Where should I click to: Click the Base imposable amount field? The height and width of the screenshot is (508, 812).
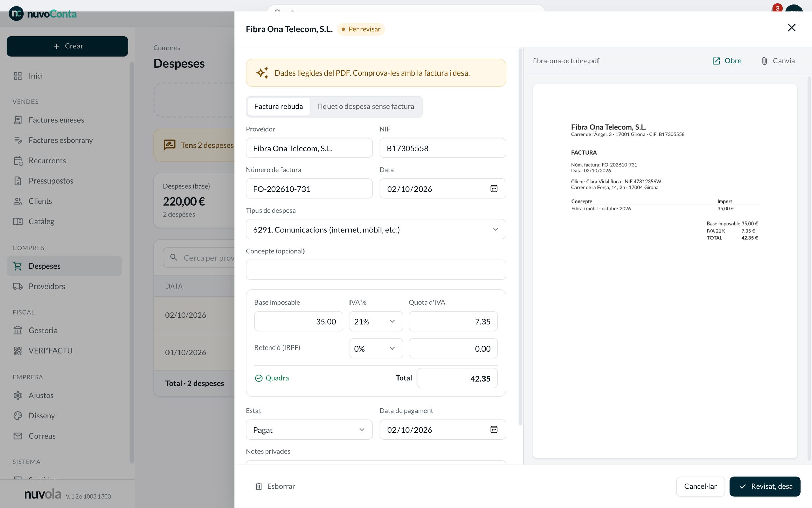(x=298, y=321)
